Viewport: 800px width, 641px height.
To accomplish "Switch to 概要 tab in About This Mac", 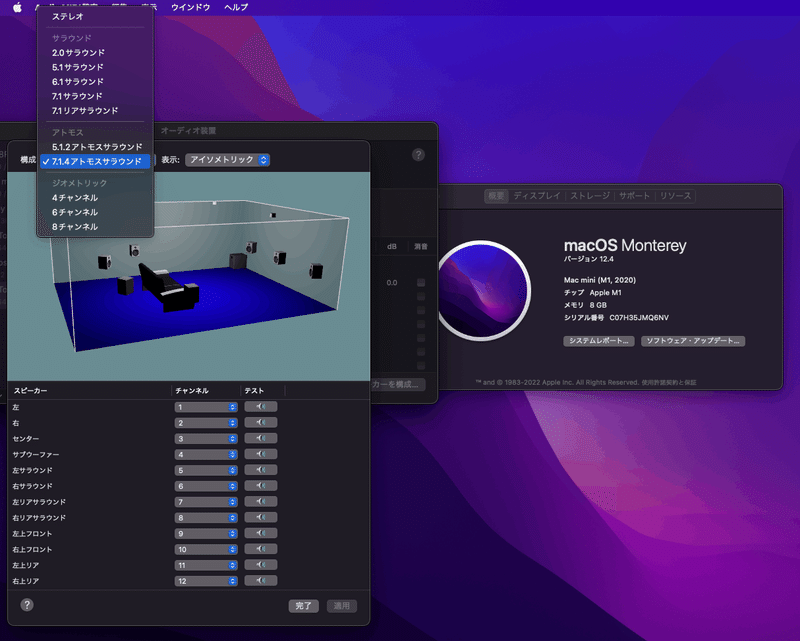I will [496, 196].
